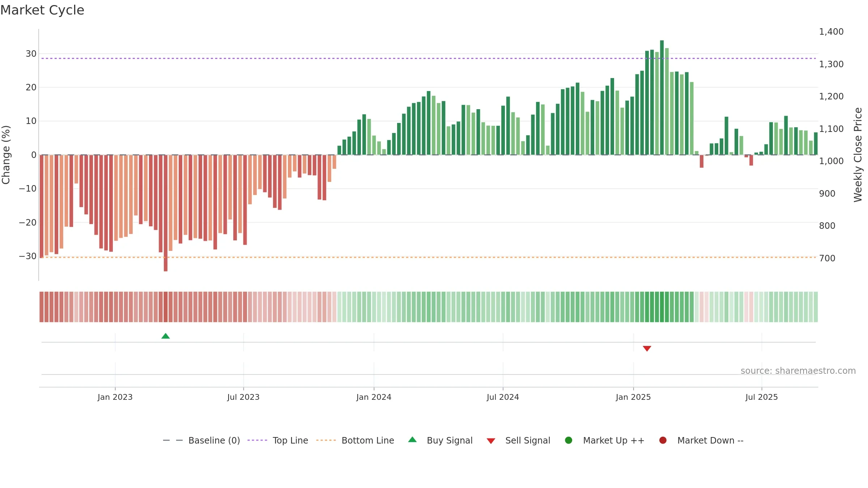Viewport: 868px width, 488px height.
Task: Click the Change (%) axis title
Action: pyautogui.click(x=6, y=155)
